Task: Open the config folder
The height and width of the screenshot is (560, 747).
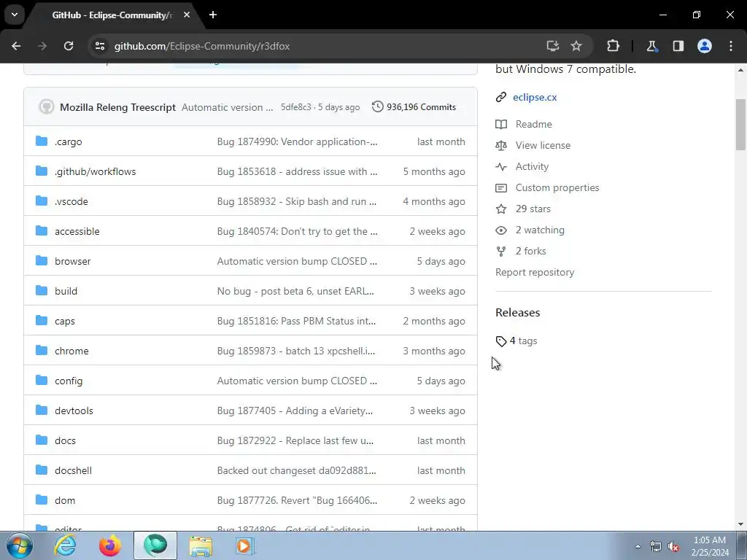Action: [x=69, y=381]
